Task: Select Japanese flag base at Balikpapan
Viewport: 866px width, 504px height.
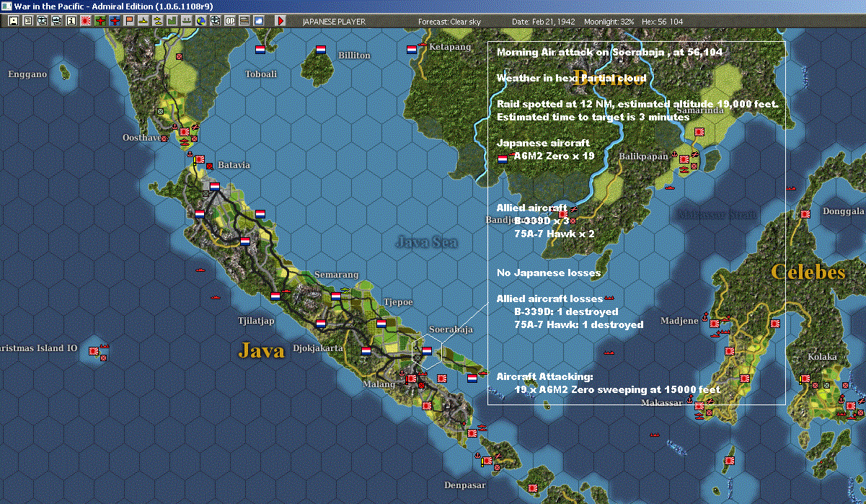Action: point(684,159)
